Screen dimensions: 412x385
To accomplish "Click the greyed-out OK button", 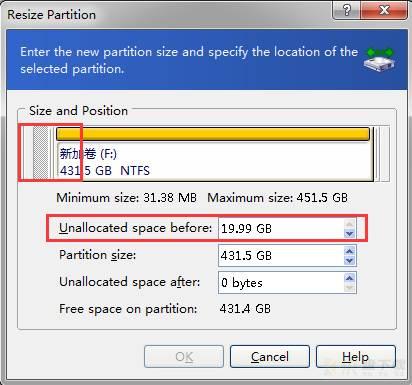I will click(x=184, y=357).
